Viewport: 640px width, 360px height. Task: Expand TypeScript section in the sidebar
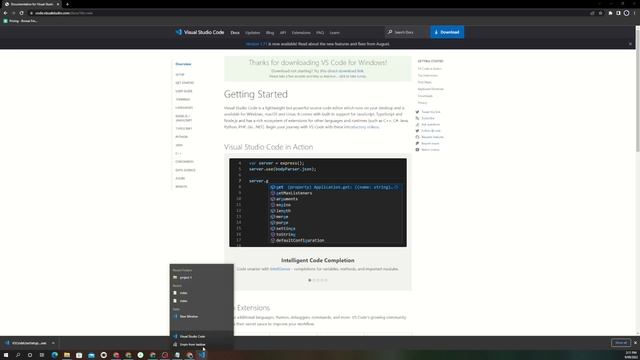pos(184,129)
